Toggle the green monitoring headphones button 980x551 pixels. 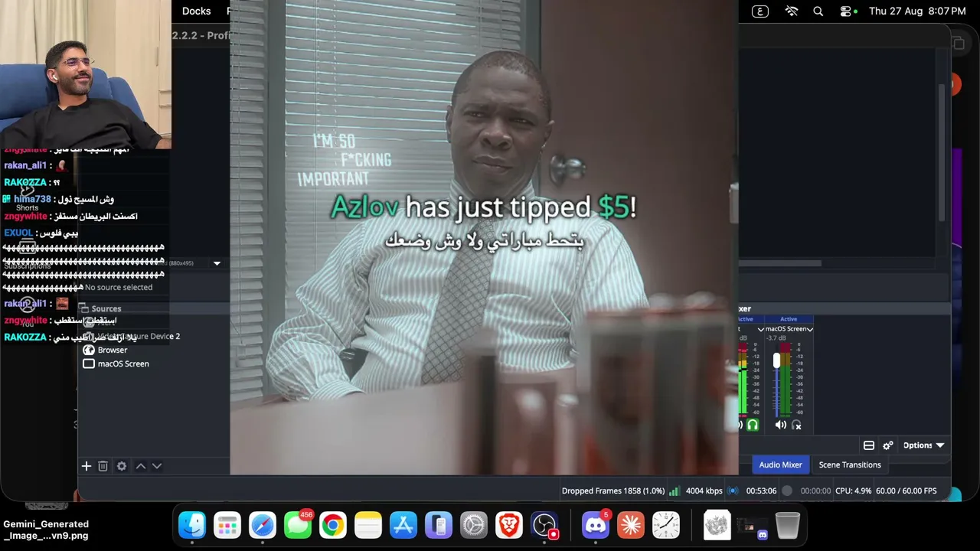(x=753, y=425)
